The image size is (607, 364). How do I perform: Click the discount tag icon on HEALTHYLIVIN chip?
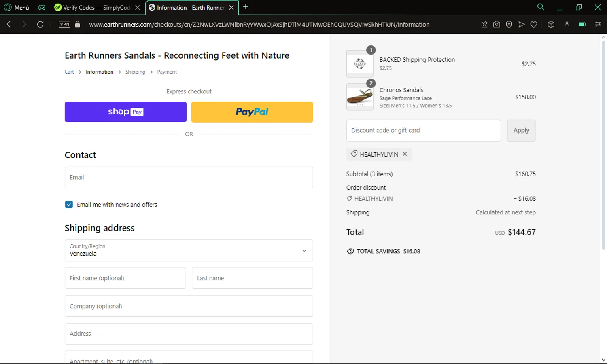354,154
